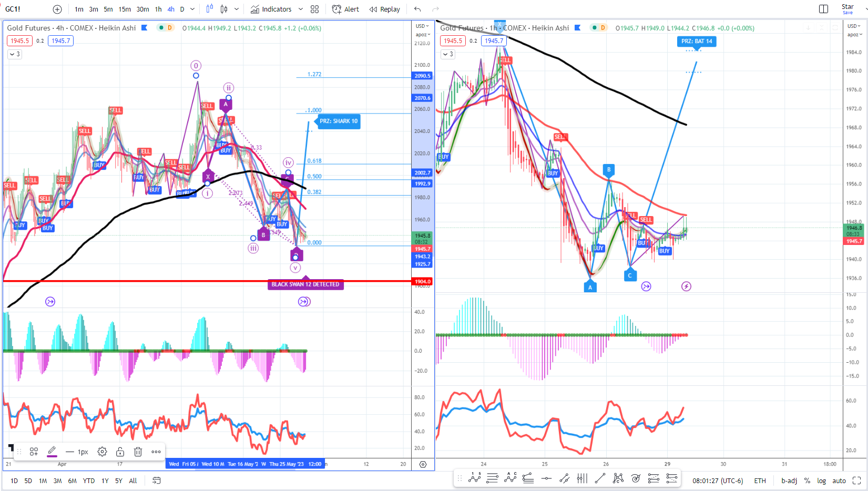
Task: Select the last Fib tool in favorites bar
Action: point(671,478)
